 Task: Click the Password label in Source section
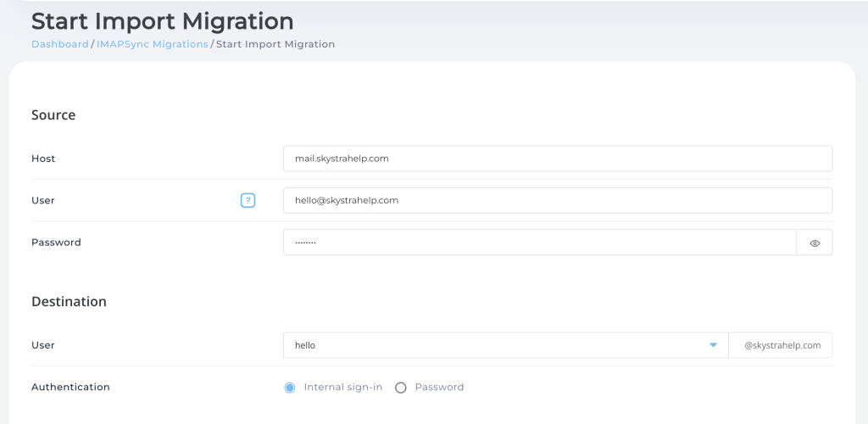(56, 243)
